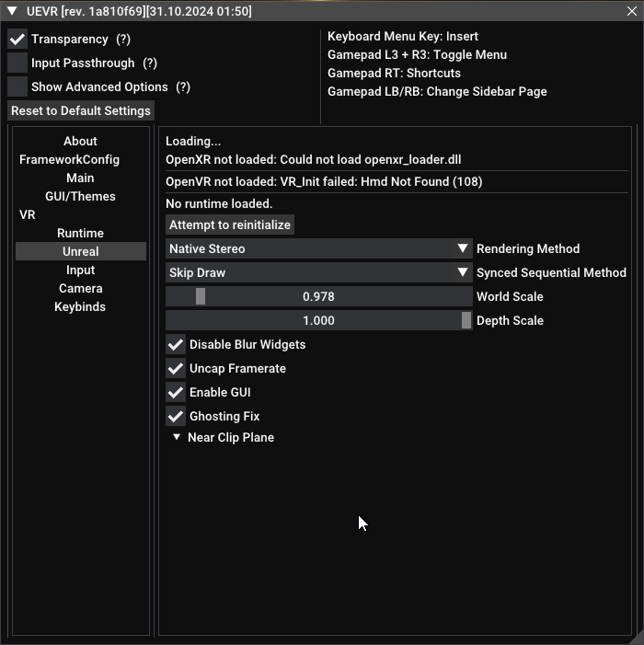644x645 pixels.
Task: Click the 1.000 Depth Scale value
Action: tap(318, 320)
